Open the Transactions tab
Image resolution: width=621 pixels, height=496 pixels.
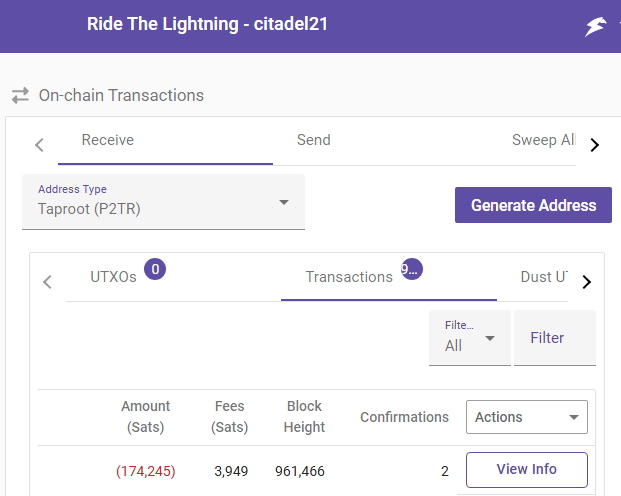coord(389,277)
